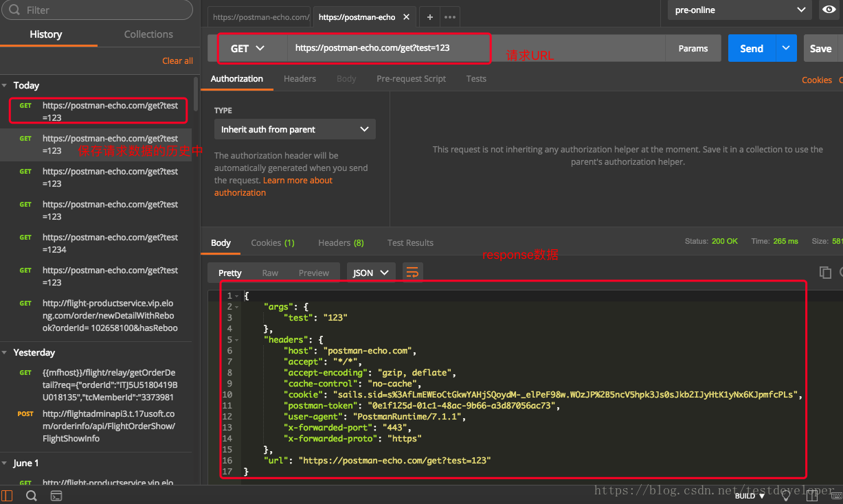
Task: Clear all history entries
Action: coord(177,61)
